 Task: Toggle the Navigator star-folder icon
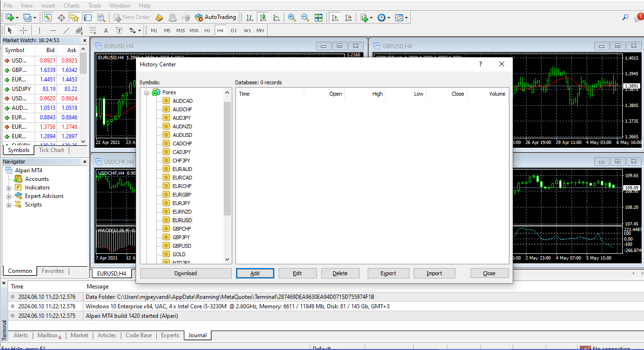pyautogui.click(x=74, y=17)
